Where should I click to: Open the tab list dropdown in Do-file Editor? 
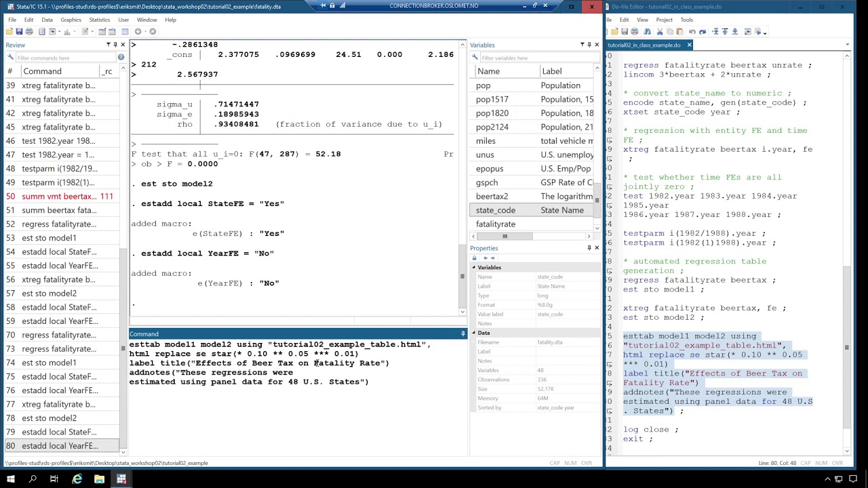coord(847,45)
